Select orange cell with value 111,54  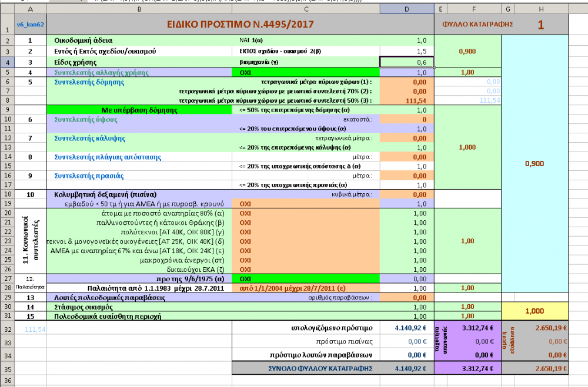(407, 100)
